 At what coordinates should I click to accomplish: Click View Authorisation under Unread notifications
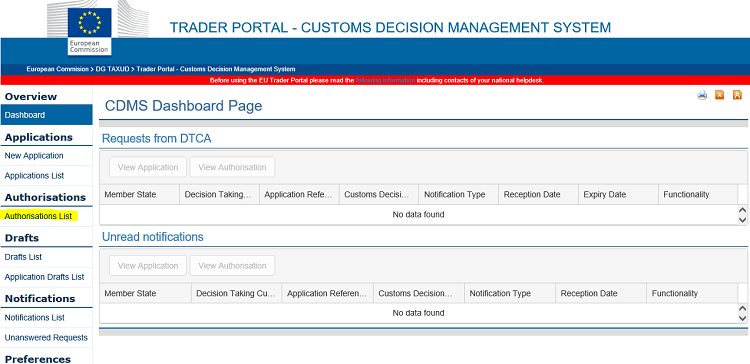tap(232, 266)
